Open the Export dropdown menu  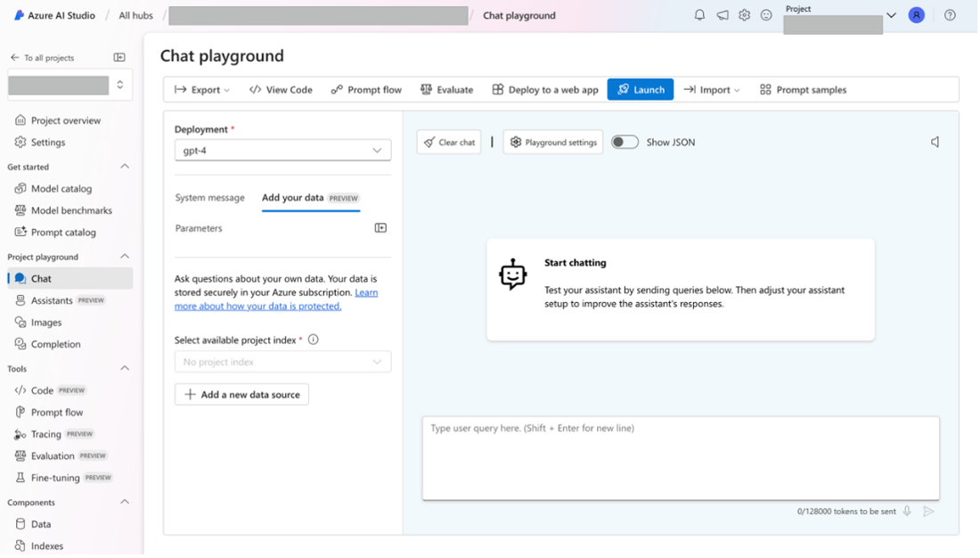click(202, 89)
